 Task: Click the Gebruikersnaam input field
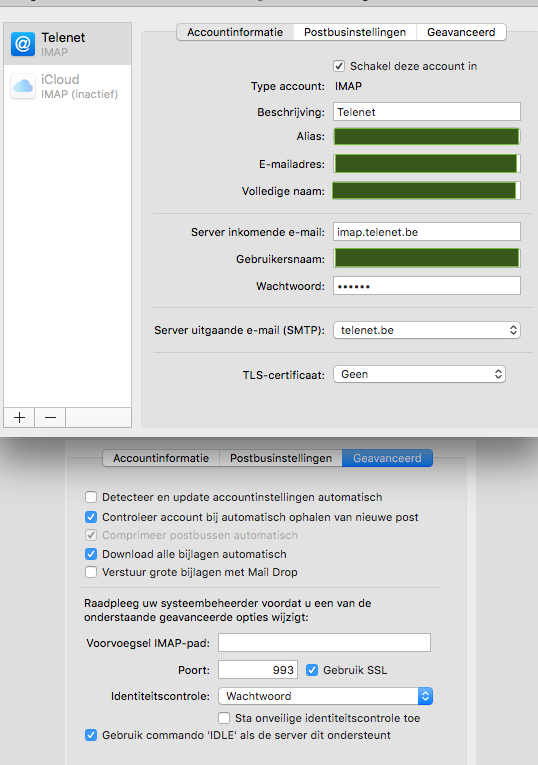tap(427, 258)
